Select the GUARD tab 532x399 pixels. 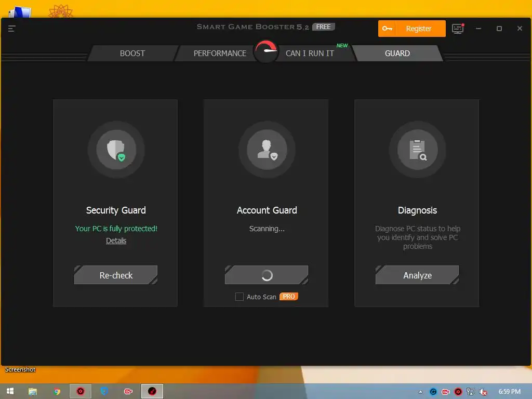coord(397,54)
